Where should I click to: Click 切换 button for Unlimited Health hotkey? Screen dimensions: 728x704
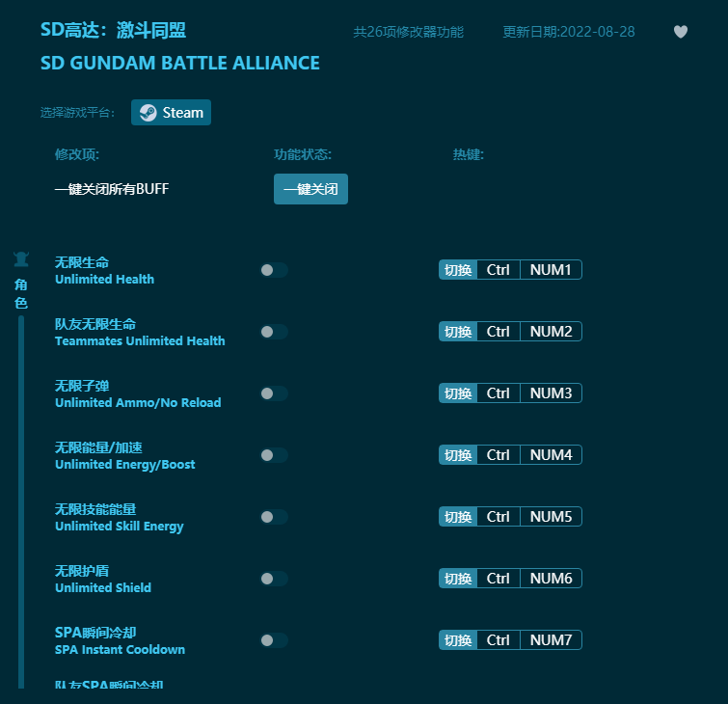[458, 270]
